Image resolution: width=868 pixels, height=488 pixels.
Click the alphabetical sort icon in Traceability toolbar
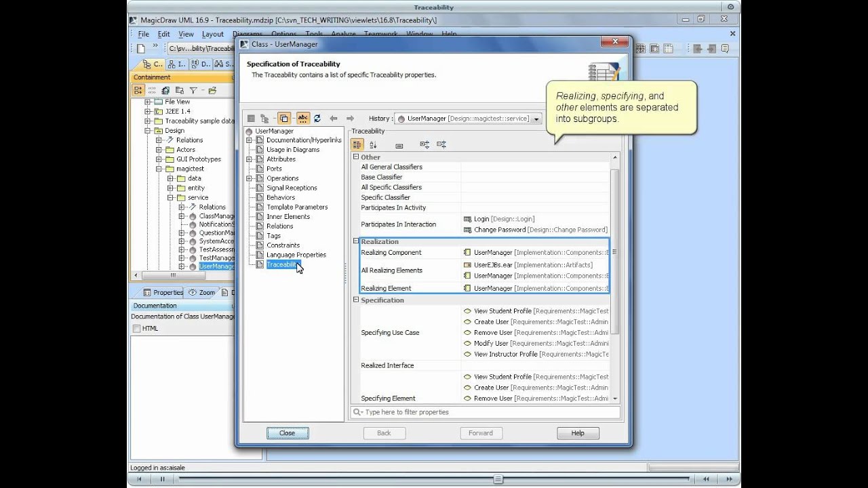point(373,145)
